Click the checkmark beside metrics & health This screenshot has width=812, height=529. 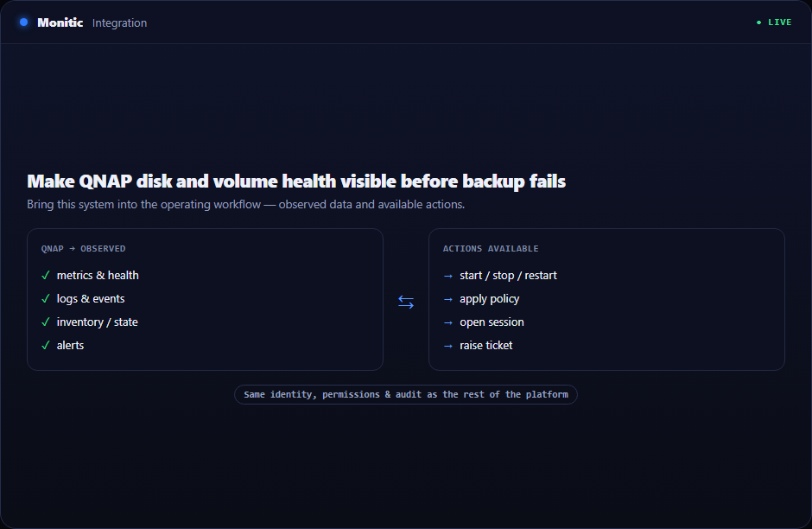point(46,275)
